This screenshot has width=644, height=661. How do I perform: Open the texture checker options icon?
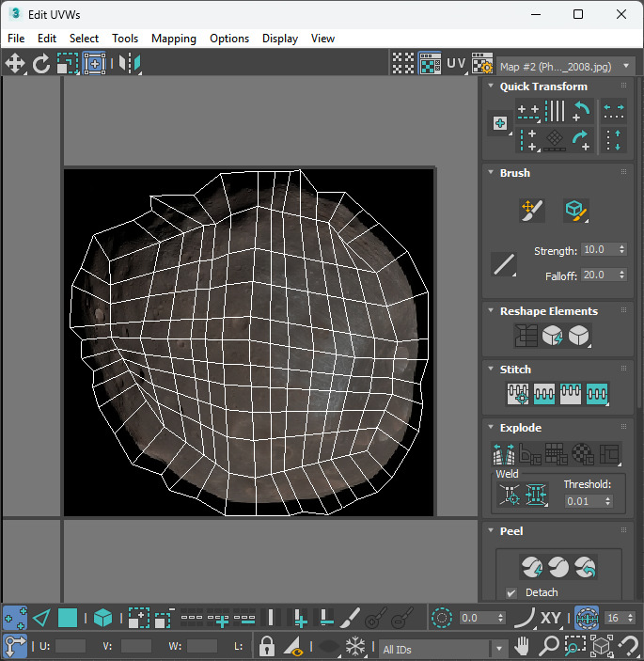coord(482,64)
